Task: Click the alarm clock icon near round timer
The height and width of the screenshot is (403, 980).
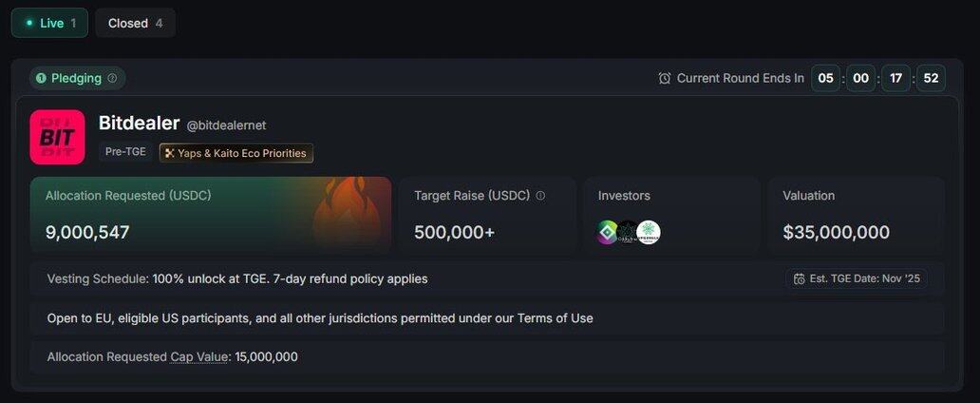Action: click(x=665, y=78)
